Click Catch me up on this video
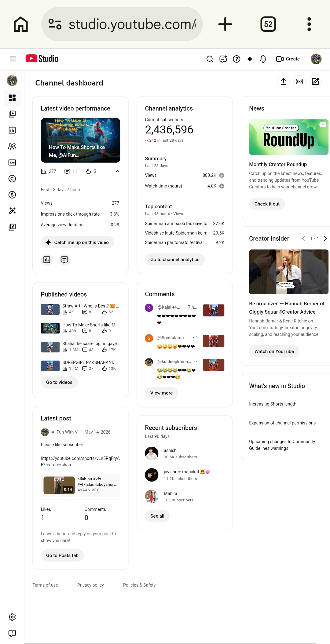Viewport: 330px width, 644px height. tap(77, 242)
